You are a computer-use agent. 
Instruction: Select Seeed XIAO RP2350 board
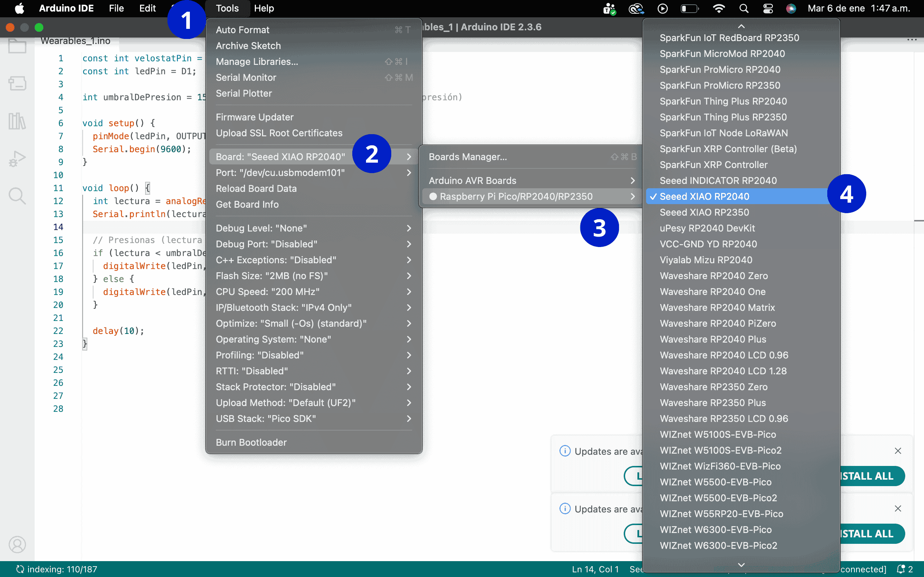[704, 212]
